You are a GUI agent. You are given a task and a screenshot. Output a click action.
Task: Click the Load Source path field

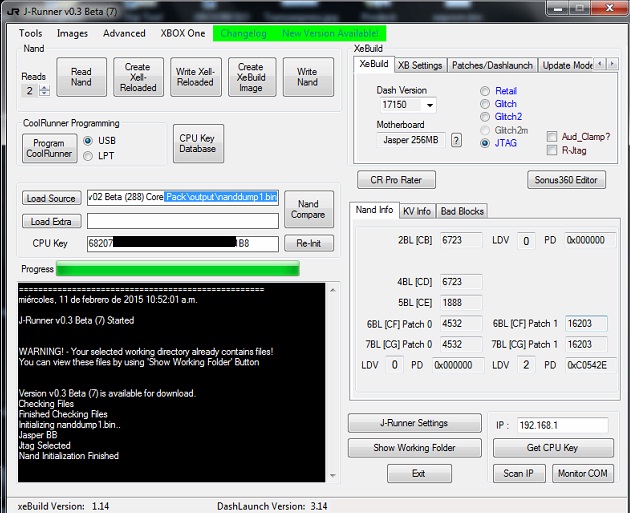pyautogui.click(x=182, y=198)
